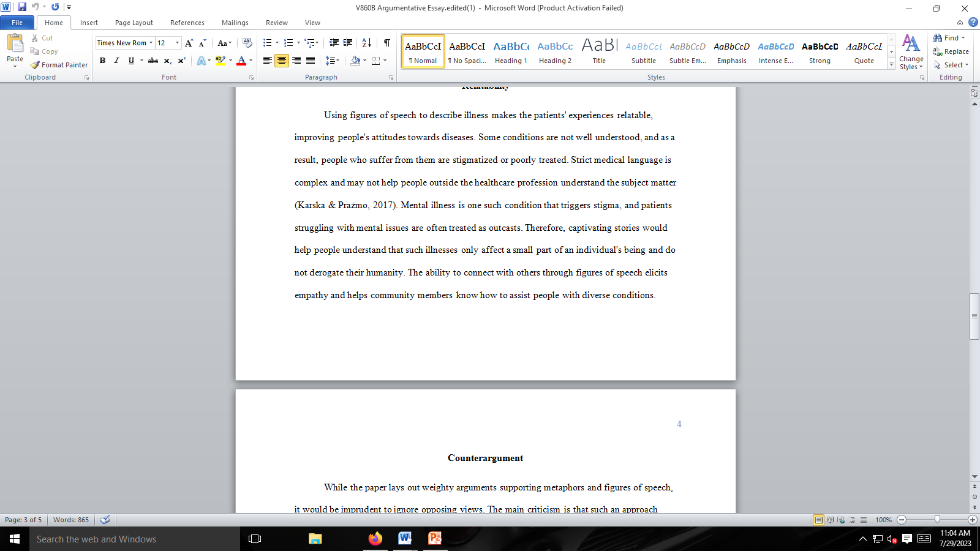Apply the red font color
The width and height of the screenshot is (980, 551).
[x=241, y=61]
